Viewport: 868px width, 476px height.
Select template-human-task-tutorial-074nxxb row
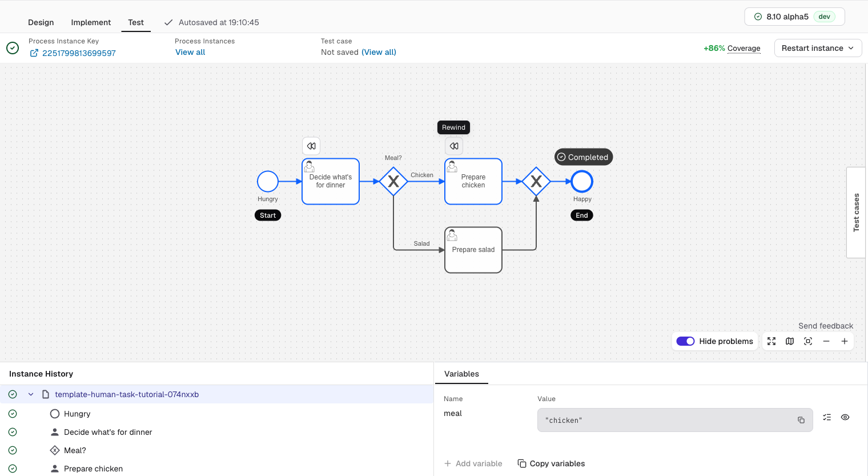(x=217, y=394)
